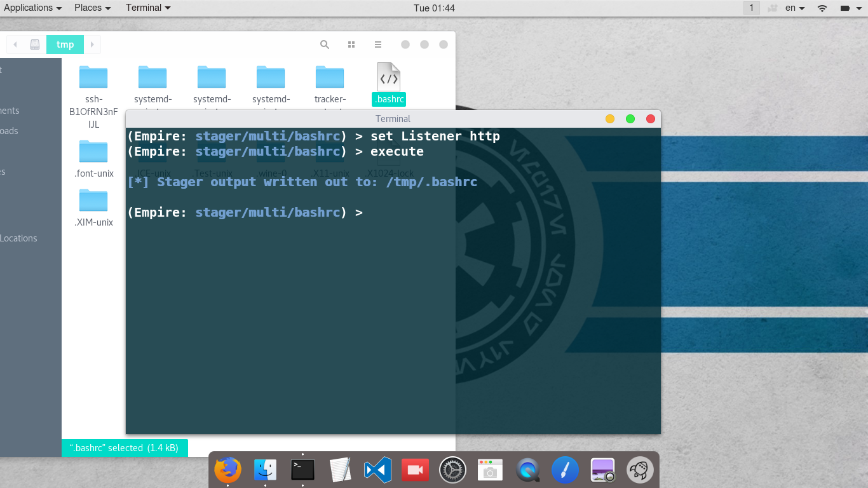Open the image viewer dock icon

click(x=602, y=470)
